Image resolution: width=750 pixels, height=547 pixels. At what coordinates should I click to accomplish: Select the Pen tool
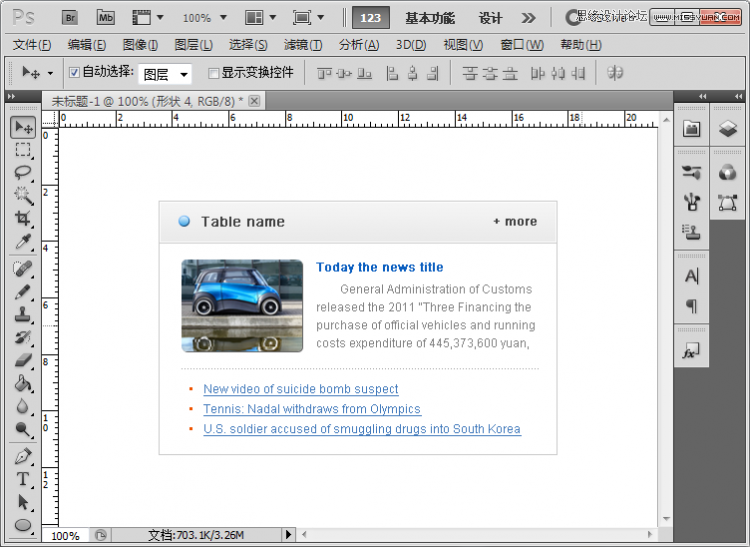[x=23, y=456]
